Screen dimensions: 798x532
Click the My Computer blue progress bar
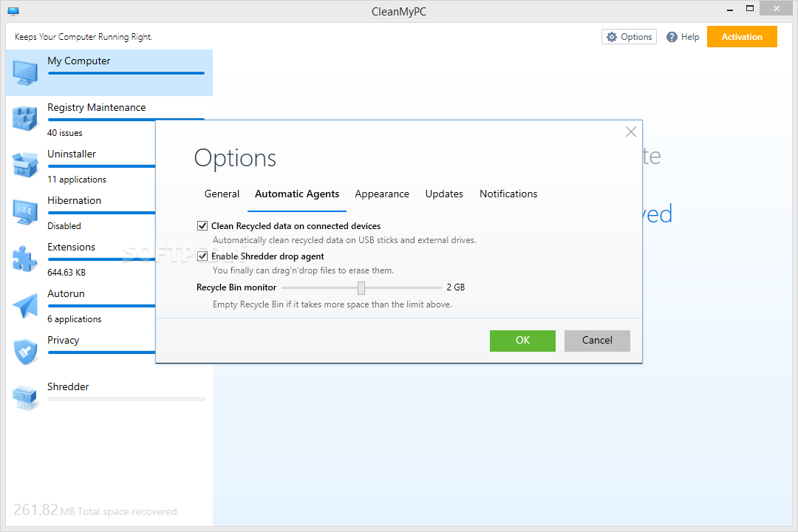[x=126, y=73]
